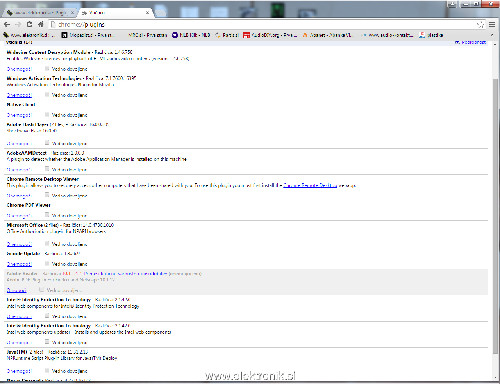Switch to the first inactive browser tab

click(x=39, y=13)
